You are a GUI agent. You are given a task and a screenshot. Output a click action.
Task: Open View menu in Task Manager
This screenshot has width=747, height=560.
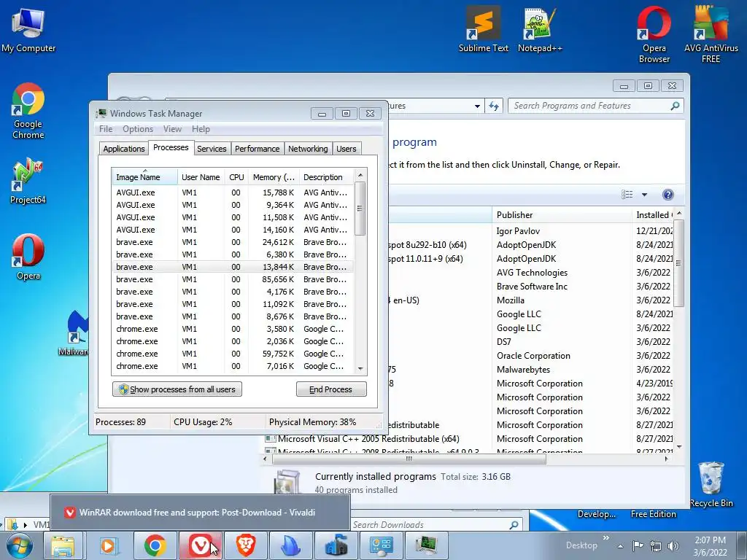(x=172, y=129)
